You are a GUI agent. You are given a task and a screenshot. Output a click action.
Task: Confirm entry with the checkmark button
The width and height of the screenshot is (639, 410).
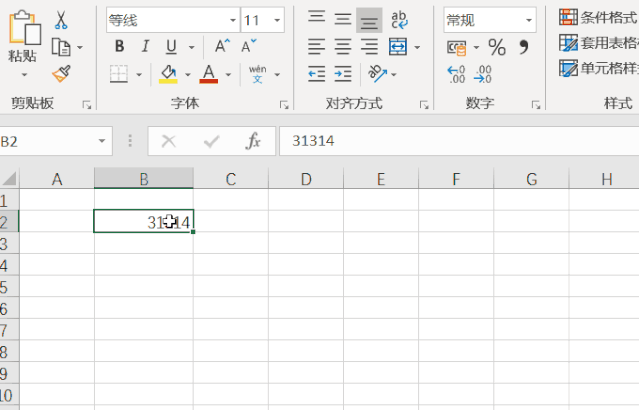click(x=212, y=141)
